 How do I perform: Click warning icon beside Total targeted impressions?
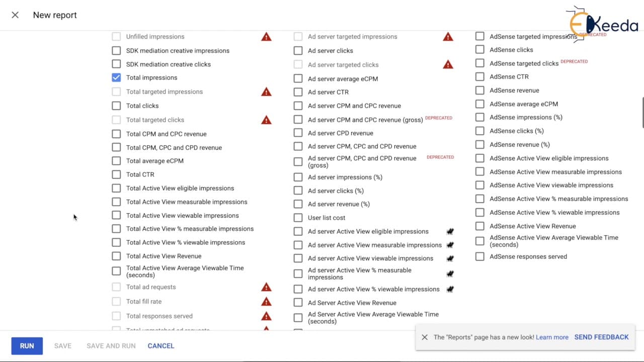pyautogui.click(x=266, y=92)
